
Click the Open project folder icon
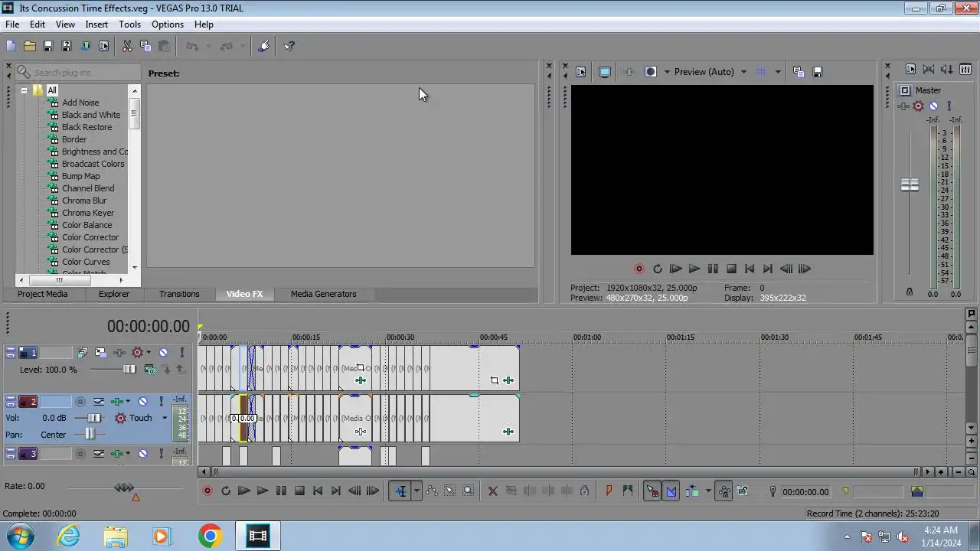point(29,46)
